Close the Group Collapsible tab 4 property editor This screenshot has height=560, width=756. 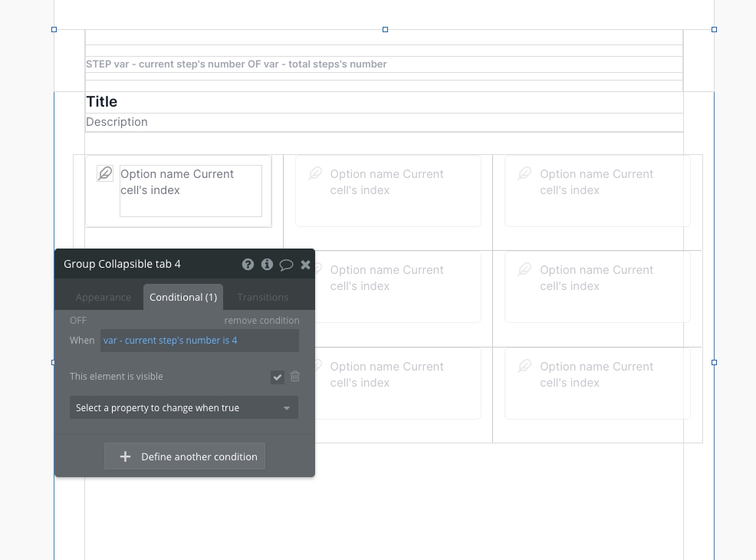[x=305, y=265]
